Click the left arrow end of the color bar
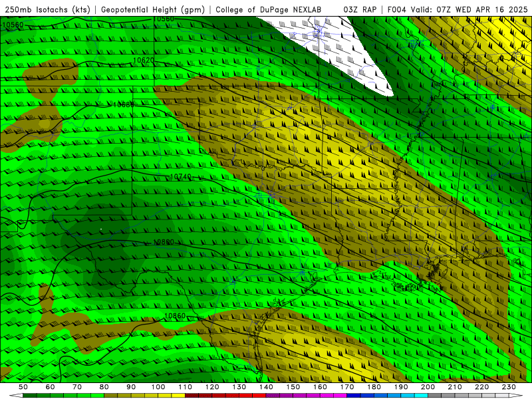Screen dimensions: 532x399 coord(16,395)
